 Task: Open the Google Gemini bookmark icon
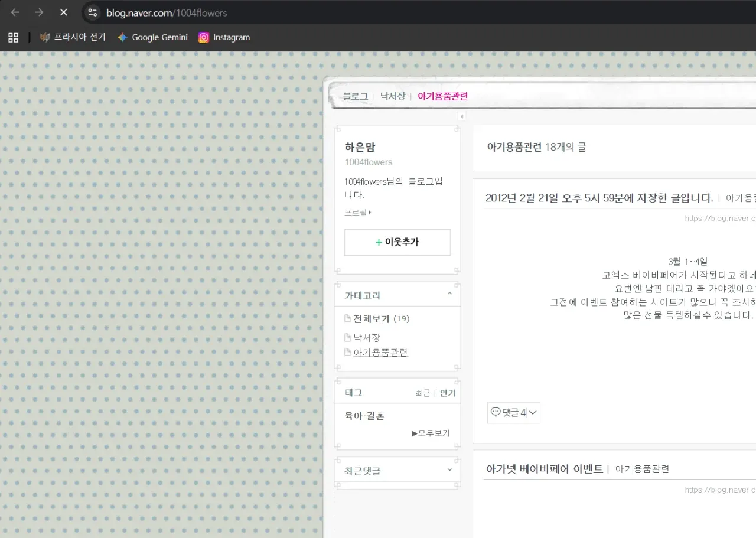point(122,37)
